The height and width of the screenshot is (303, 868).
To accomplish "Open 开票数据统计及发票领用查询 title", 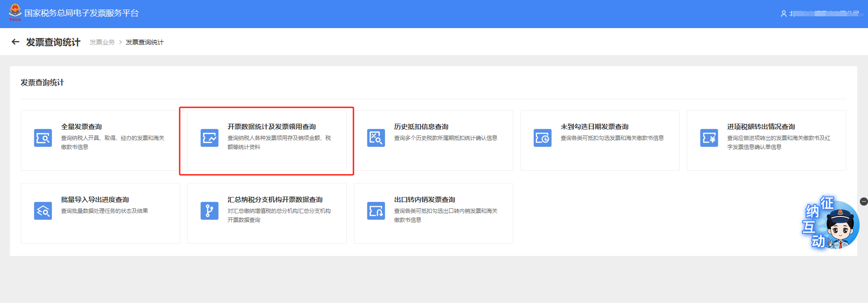I will (272, 127).
